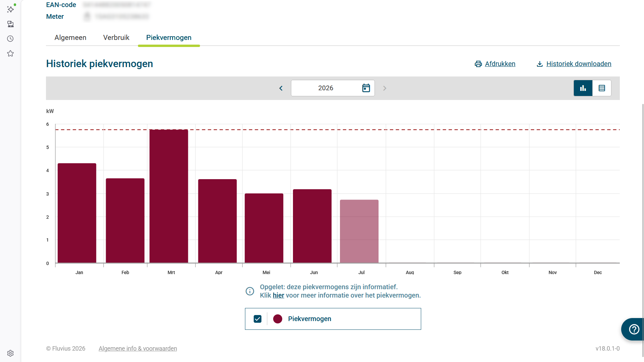Open the help question mark button
The width and height of the screenshot is (644, 362).
(634, 329)
